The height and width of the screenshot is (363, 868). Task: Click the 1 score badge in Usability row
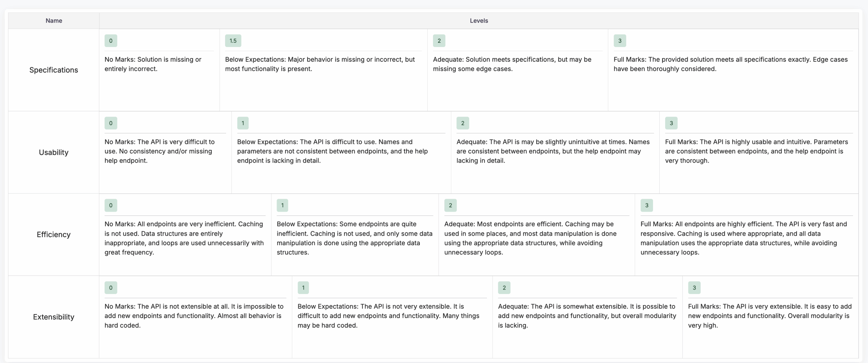tap(243, 123)
